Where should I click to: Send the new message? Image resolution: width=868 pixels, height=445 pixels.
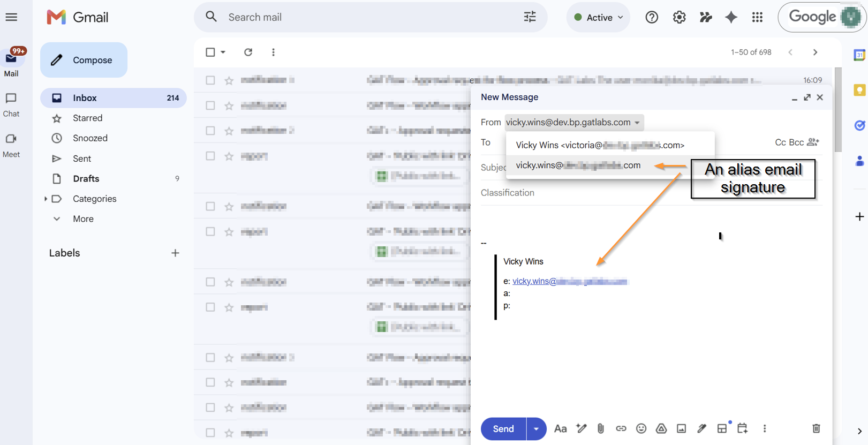click(x=503, y=429)
